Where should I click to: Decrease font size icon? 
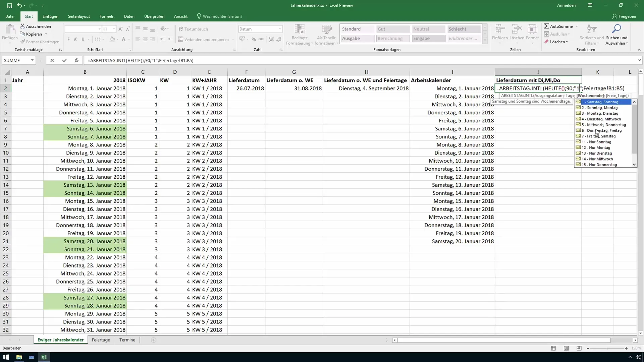tap(128, 29)
